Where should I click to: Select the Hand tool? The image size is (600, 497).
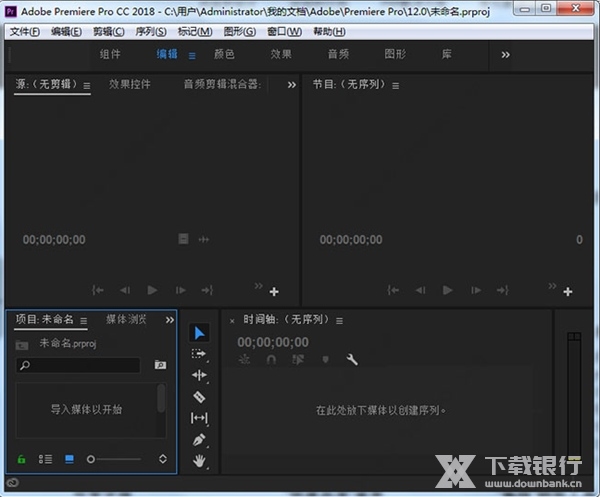199,461
